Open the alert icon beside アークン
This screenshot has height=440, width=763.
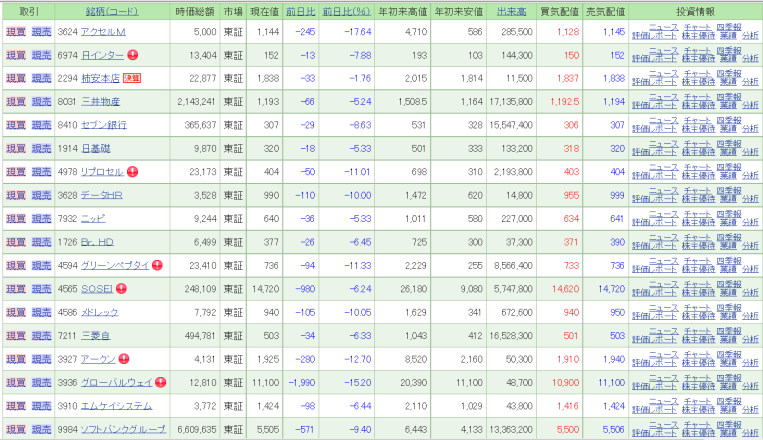[x=124, y=359]
